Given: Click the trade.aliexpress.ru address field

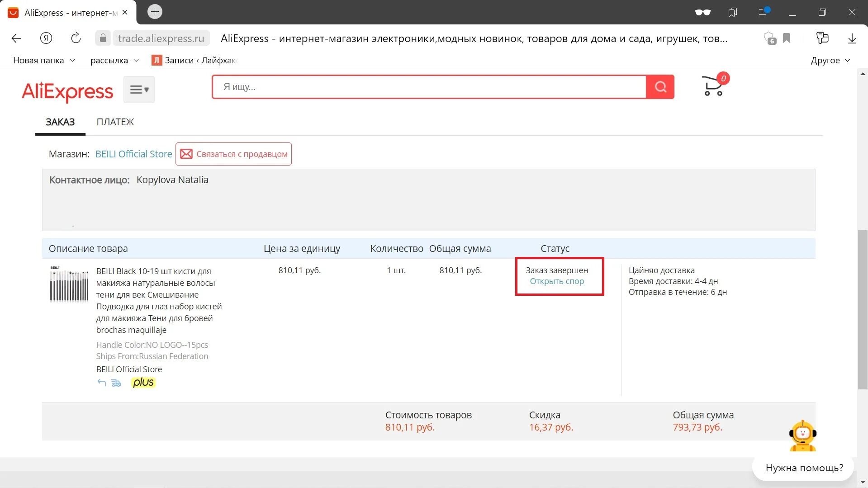Looking at the screenshot, I should pyautogui.click(x=161, y=38).
